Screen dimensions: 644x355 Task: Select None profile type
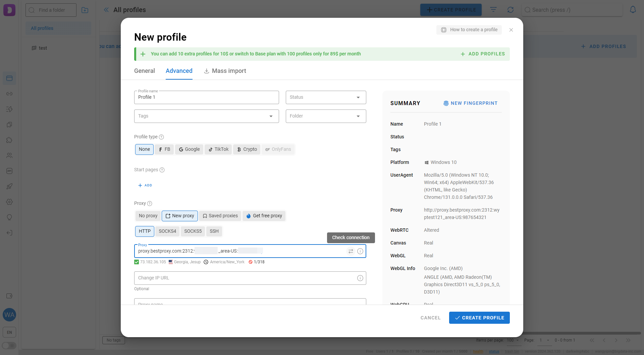pyautogui.click(x=144, y=149)
